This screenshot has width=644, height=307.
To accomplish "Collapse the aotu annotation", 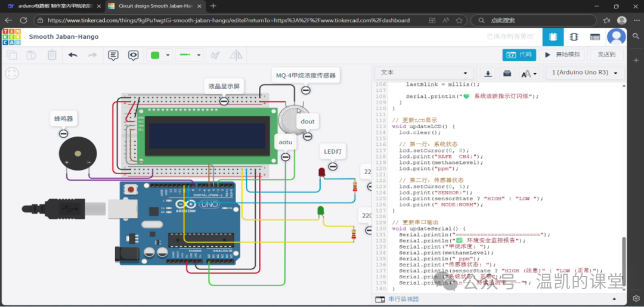I will click(x=286, y=157).
